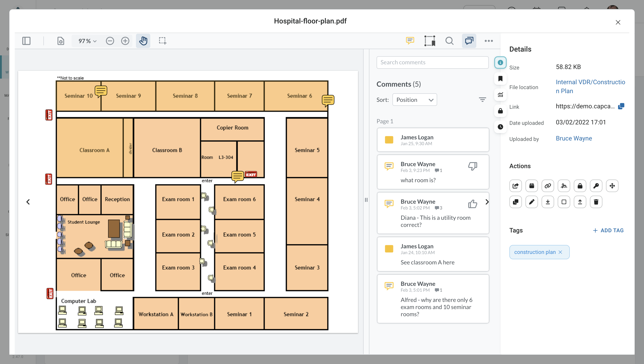Viewport: 644px width, 364px height.
Task: Click thumbs up on utility room comment
Action: coord(472,204)
